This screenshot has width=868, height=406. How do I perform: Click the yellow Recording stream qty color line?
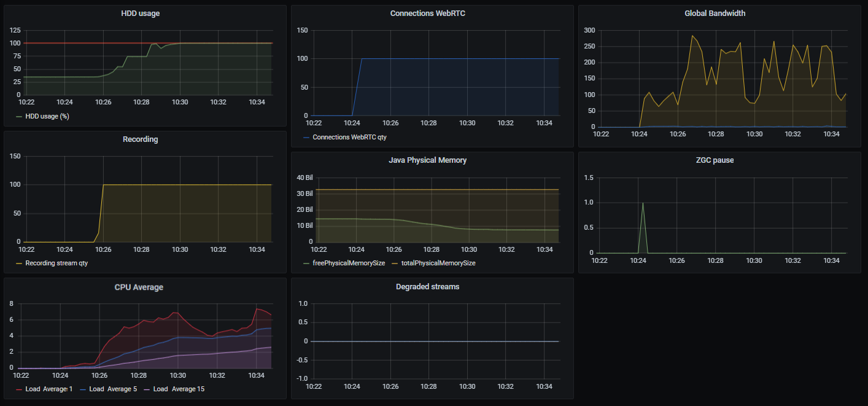coord(19,263)
